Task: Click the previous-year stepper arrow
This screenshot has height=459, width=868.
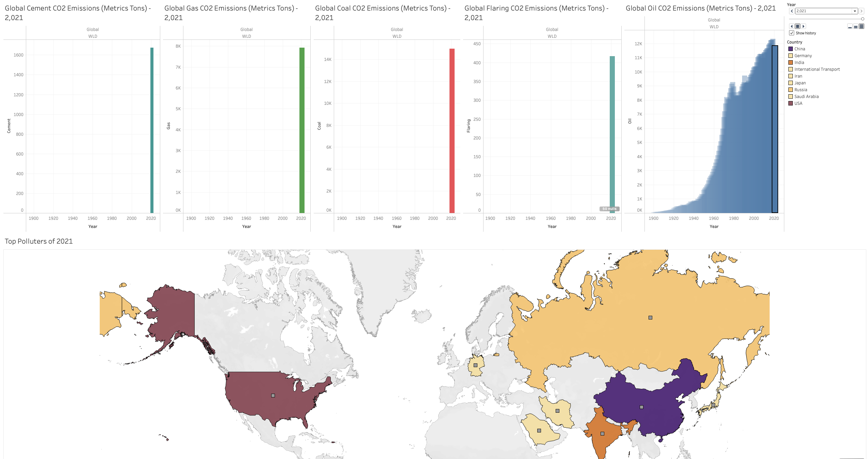Action: [791, 11]
